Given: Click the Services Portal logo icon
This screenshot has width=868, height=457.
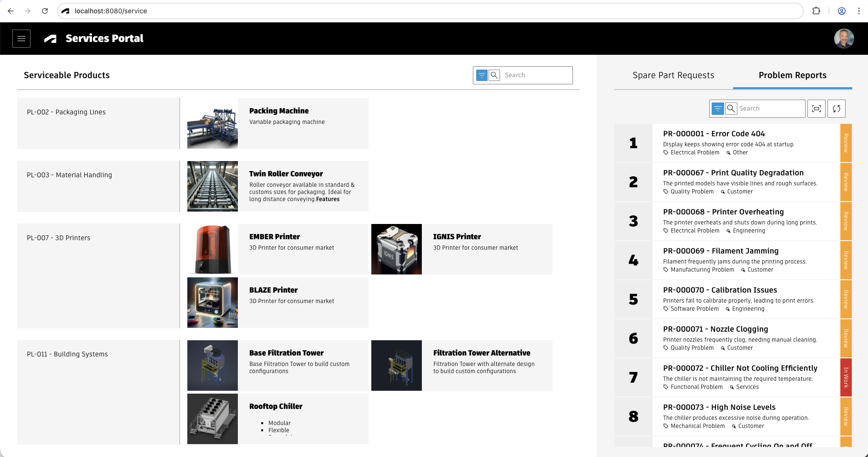Looking at the screenshot, I should tap(51, 39).
